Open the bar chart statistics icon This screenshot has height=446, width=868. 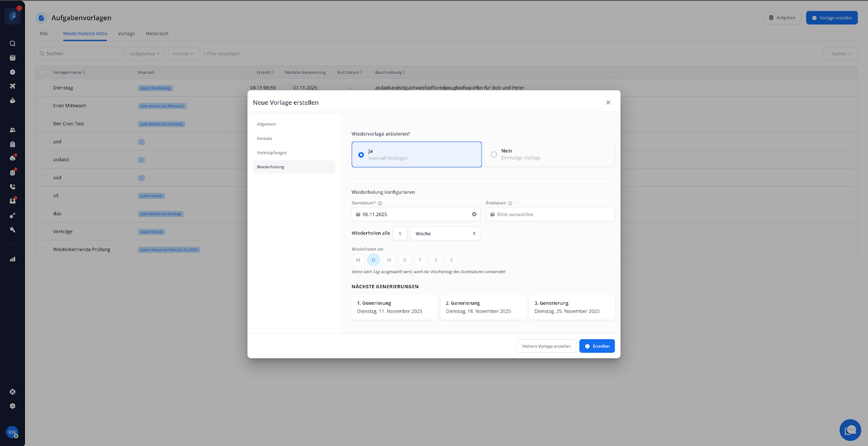(12, 259)
